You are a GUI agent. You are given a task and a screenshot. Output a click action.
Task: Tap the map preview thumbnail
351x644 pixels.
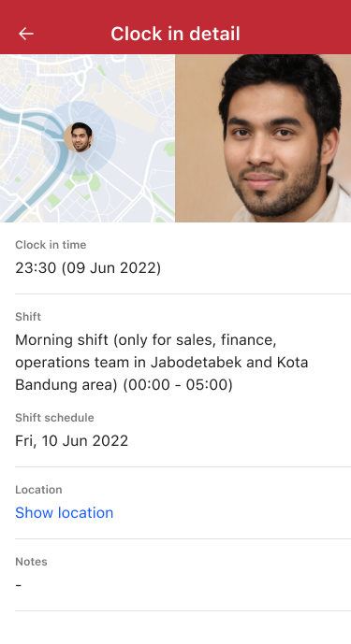pyautogui.click(x=88, y=138)
